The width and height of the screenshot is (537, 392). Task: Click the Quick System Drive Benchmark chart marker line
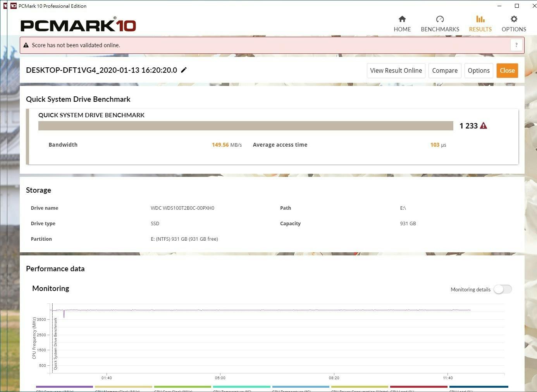(53, 339)
